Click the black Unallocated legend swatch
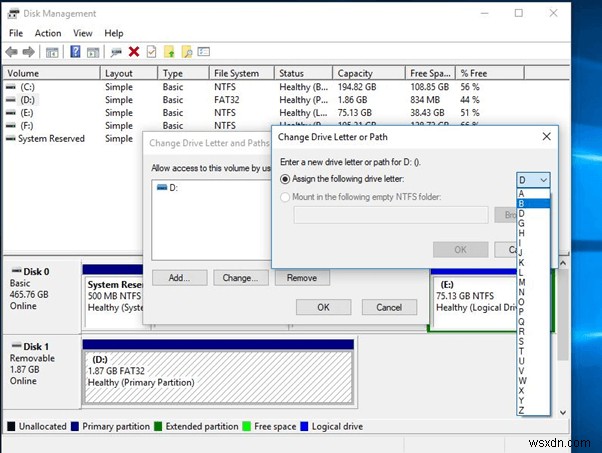The height and width of the screenshot is (453, 602). click(x=12, y=427)
